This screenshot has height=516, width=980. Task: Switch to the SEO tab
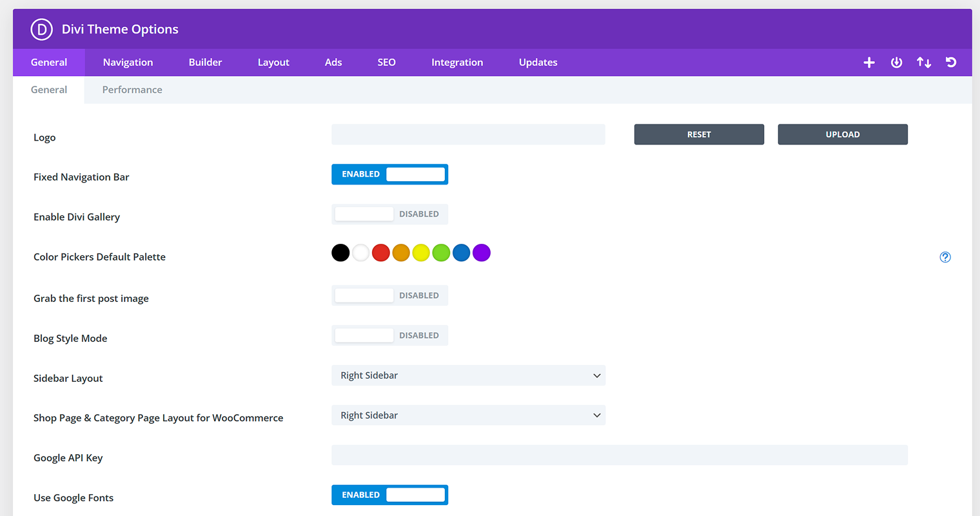[387, 63]
